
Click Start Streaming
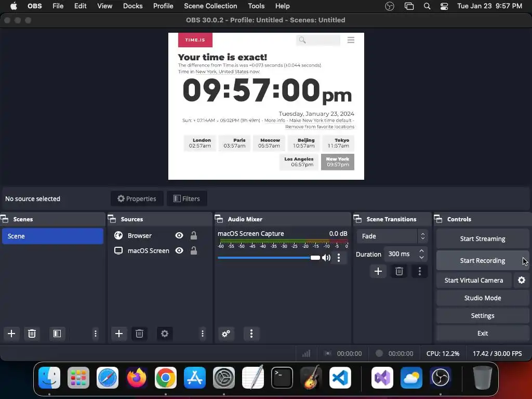point(483,239)
